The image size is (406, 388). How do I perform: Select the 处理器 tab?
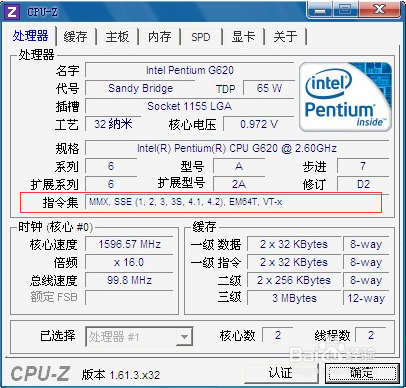point(30,36)
